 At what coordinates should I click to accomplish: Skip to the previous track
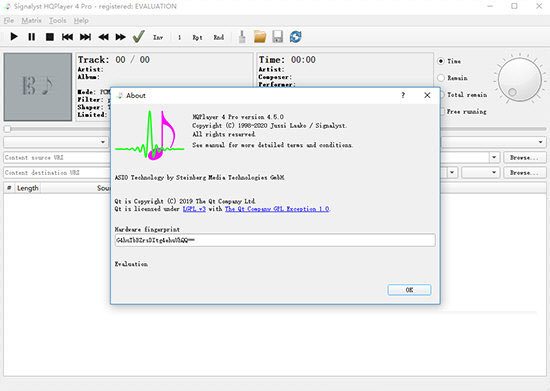[x=67, y=36]
